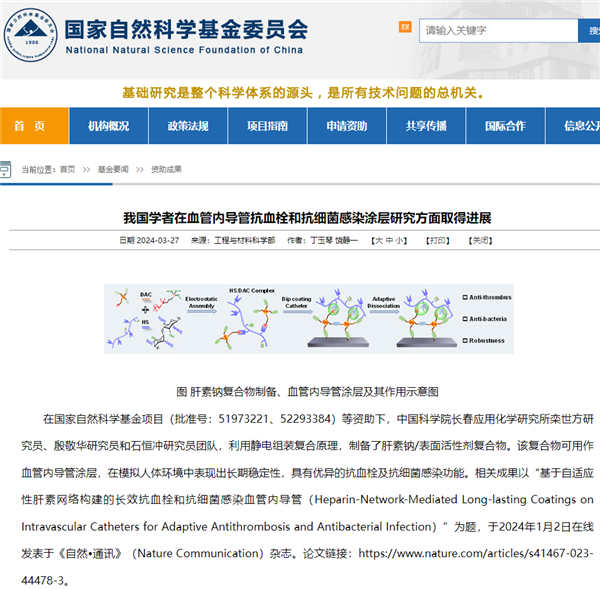Image resolution: width=600 pixels, height=590 pixels.
Task: Open the 申请资助 navigation item
Action: (346, 126)
